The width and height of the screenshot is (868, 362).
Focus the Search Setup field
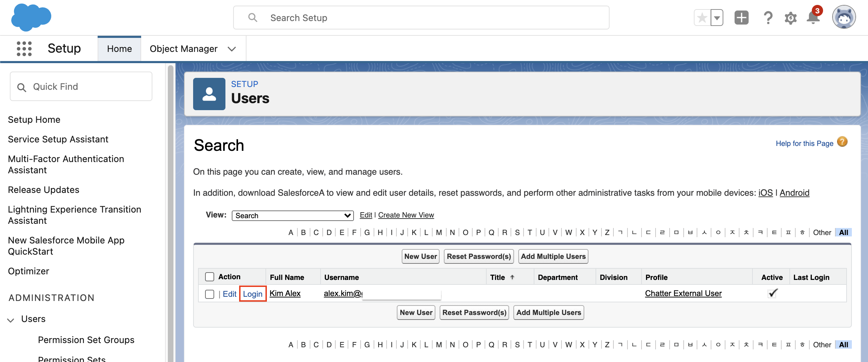pyautogui.click(x=421, y=18)
